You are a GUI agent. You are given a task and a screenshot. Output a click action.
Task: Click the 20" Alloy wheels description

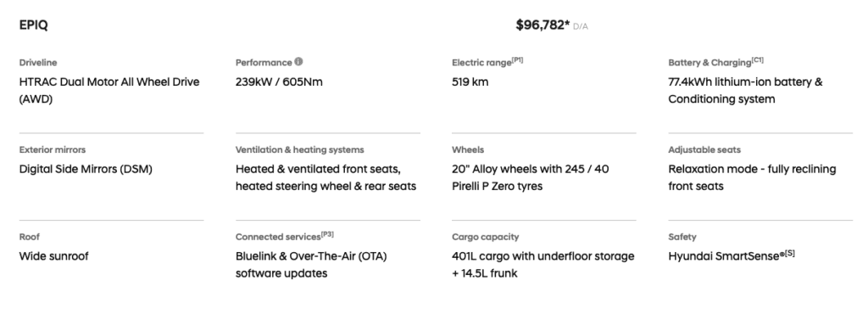click(x=531, y=177)
